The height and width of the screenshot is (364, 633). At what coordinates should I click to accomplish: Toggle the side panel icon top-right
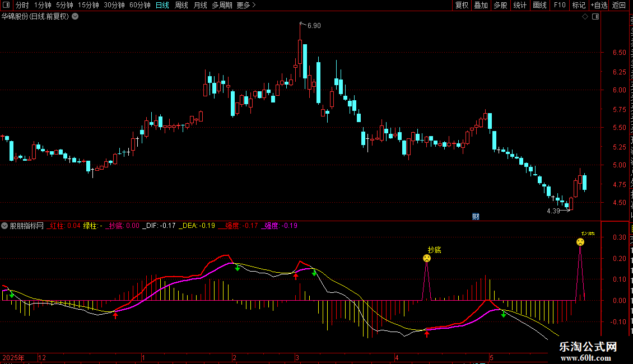pos(595,17)
